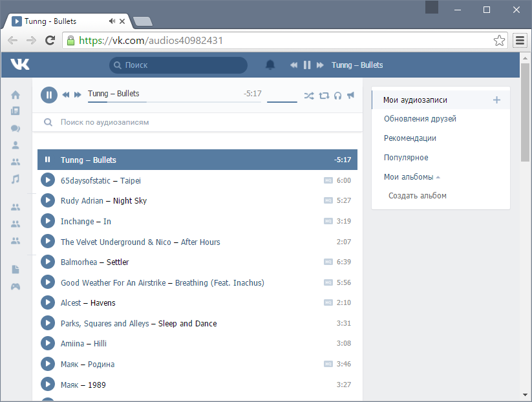Bookmark page with star icon

[499, 40]
